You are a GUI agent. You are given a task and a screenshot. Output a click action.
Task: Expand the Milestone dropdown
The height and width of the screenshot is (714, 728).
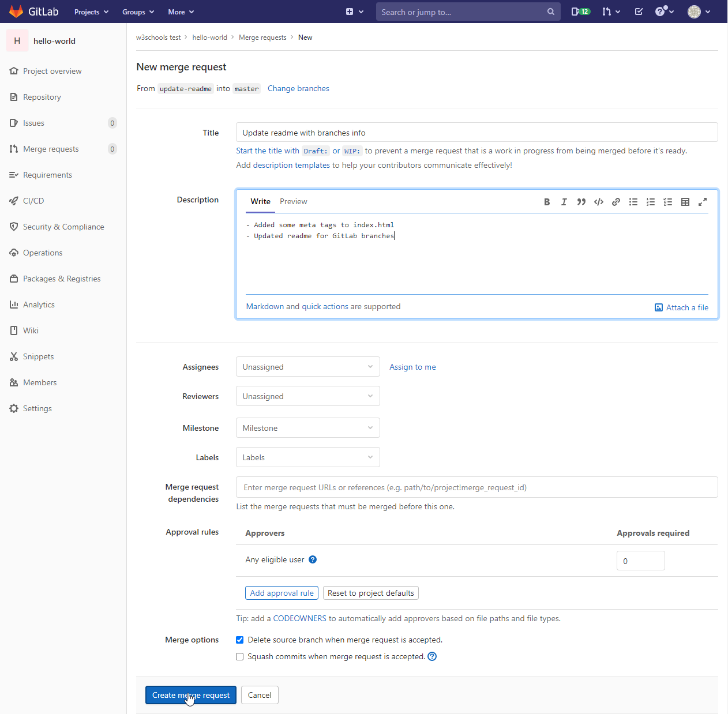(x=307, y=428)
